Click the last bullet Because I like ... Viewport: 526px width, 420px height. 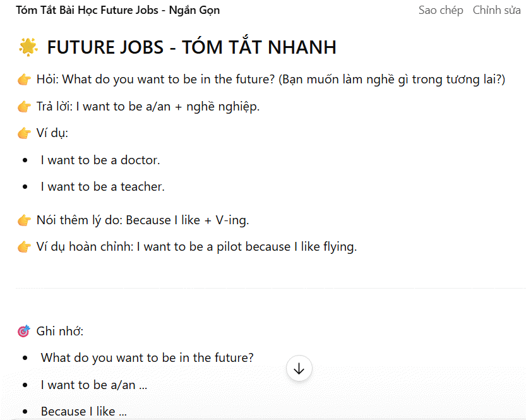pyautogui.click(x=84, y=411)
